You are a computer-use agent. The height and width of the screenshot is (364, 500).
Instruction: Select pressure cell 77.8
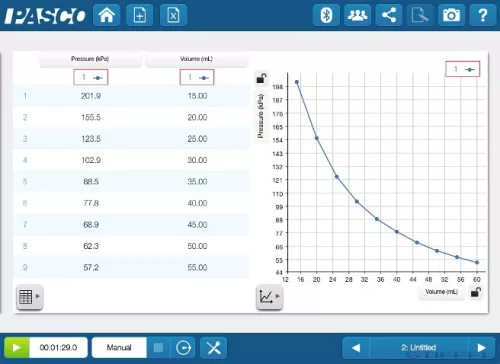(91, 203)
